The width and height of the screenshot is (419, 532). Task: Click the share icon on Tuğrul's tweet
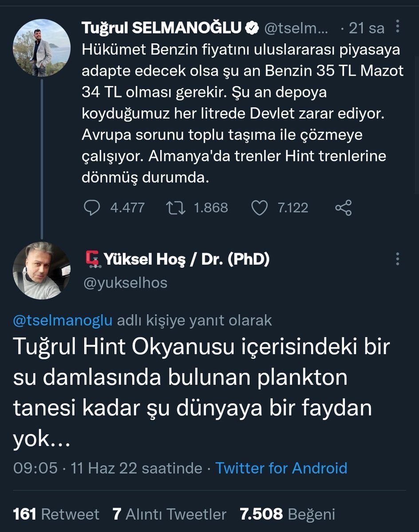343,207
